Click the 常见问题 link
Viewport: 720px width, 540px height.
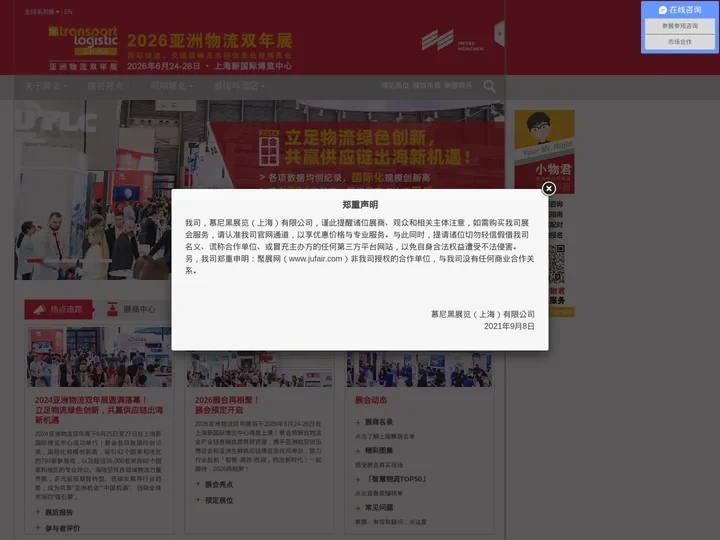(x=379, y=507)
